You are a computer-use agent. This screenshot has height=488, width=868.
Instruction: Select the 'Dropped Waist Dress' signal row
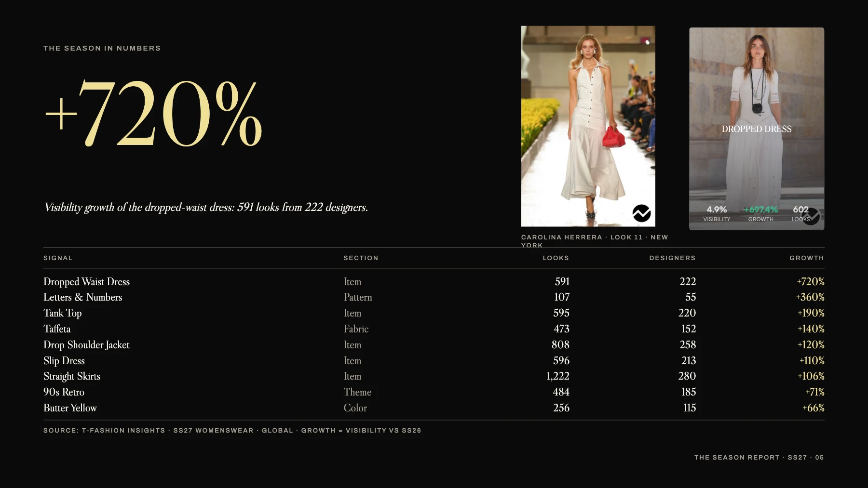tap(434, 282)
